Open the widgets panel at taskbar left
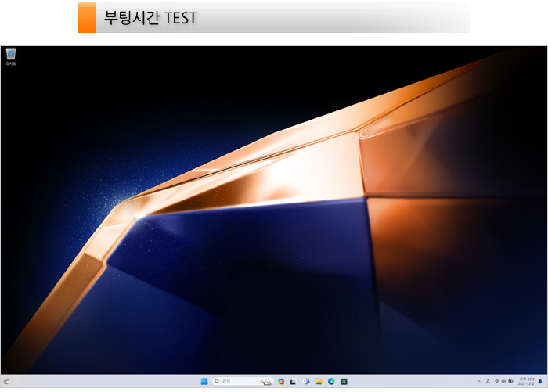The height and width of the screenshot is (392, 548). 7,382
